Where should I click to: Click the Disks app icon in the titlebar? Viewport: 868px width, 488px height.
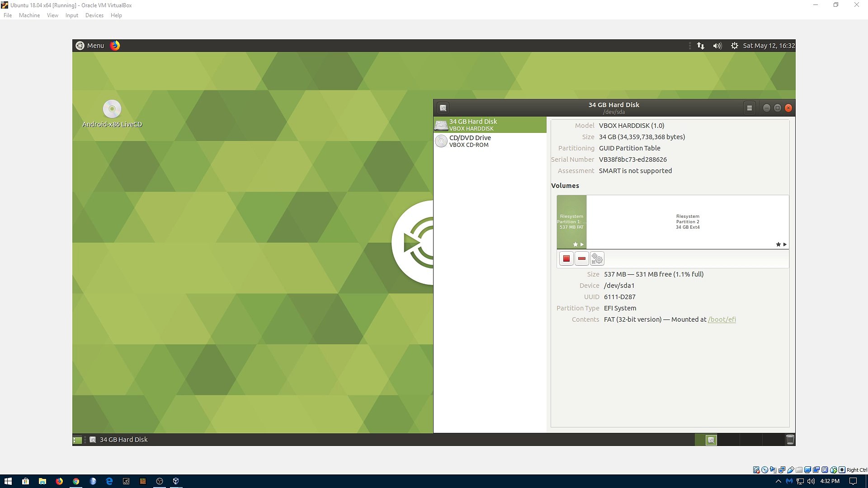(443, 108)
